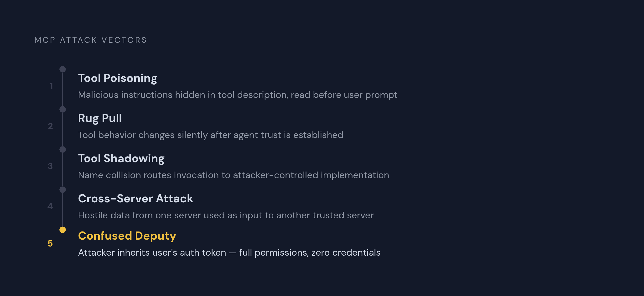Select step number 3
The image size is (644, 296).
coord(50,166)
